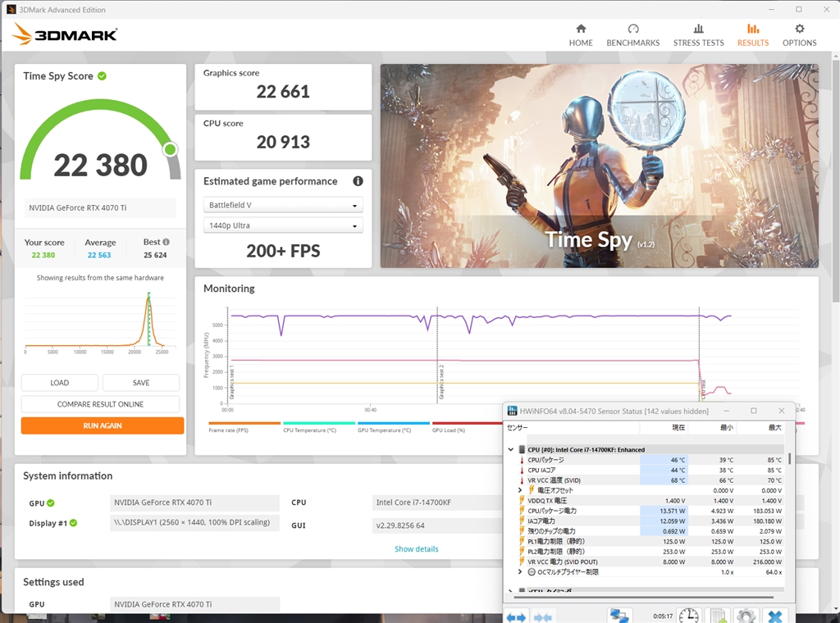840x623 pixels.
Task: Collapse the CPU [#0] Intel Core i7-14700KF sensor group
Action: (x=511, y=449)
